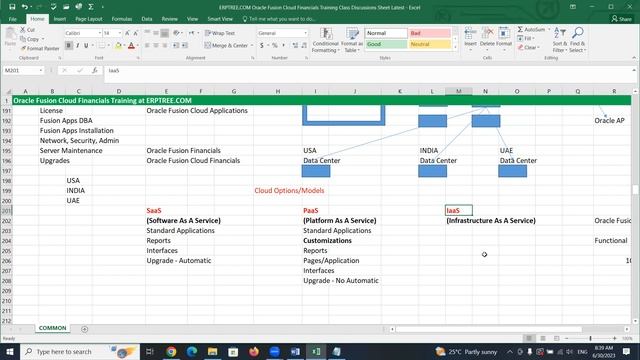Switch to the Data tab
640x360 pixels.
pos(147,19)
